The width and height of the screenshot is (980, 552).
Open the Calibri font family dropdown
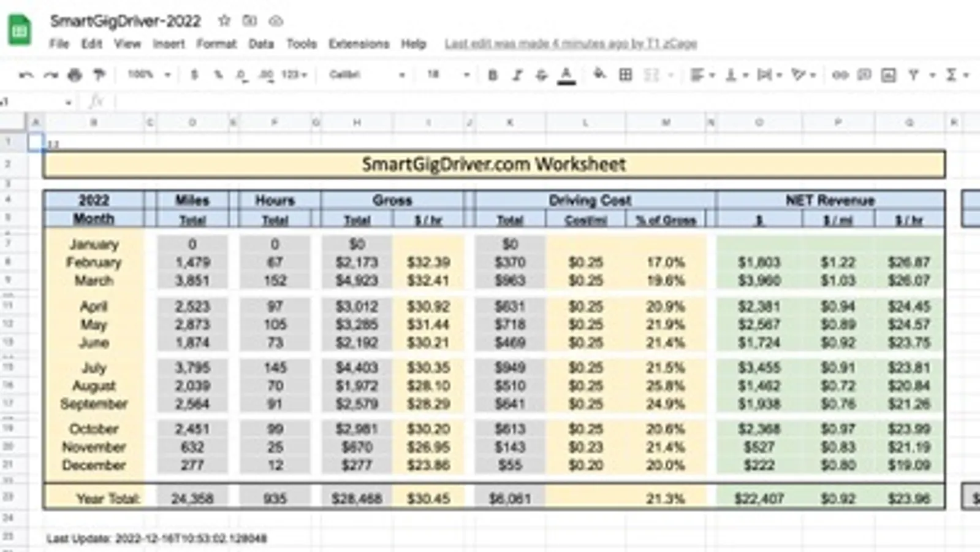click(367, 75)
